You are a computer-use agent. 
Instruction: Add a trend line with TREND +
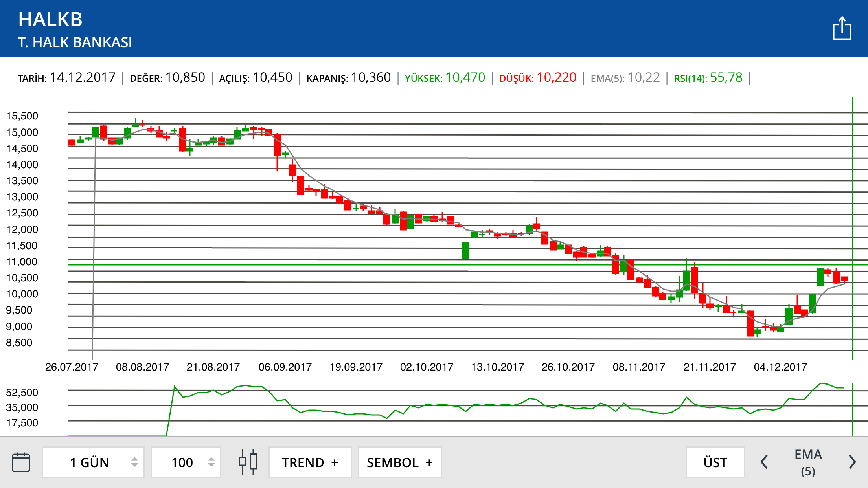tap(310, 462)
